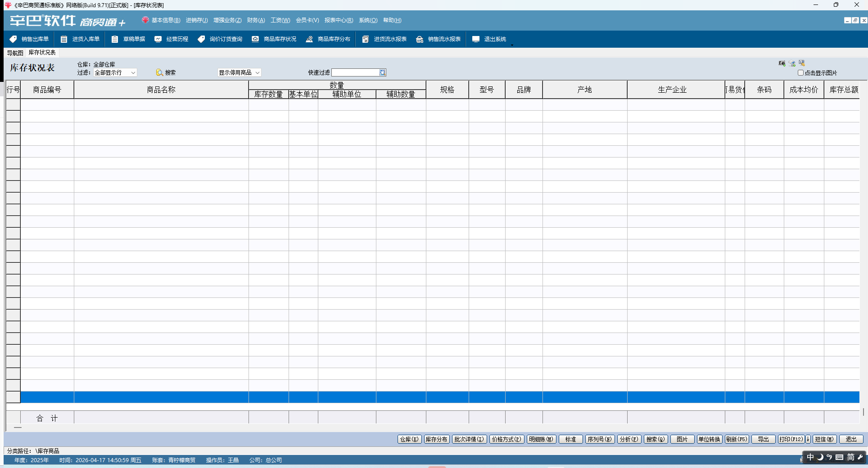Click the 图片 button at bottom
The height and width of the screenshot is (468, 868).
coord(682,439)
